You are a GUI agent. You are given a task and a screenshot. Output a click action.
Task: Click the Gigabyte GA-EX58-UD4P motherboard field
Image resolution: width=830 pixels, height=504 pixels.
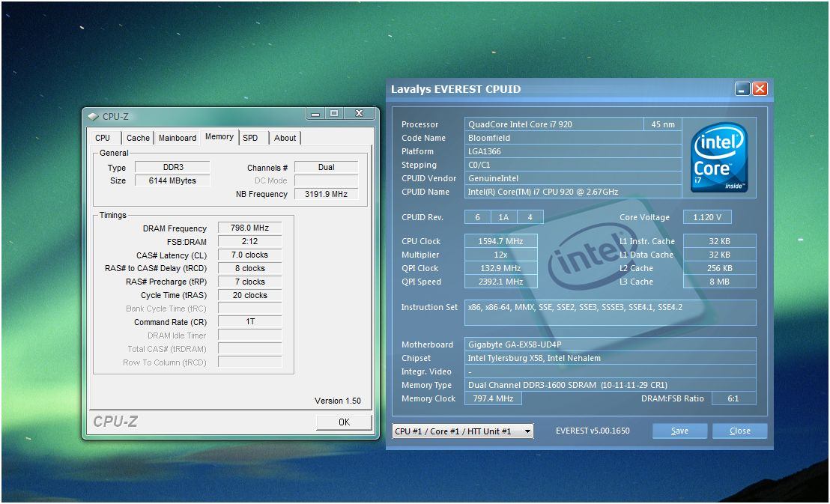pos(611,344)
